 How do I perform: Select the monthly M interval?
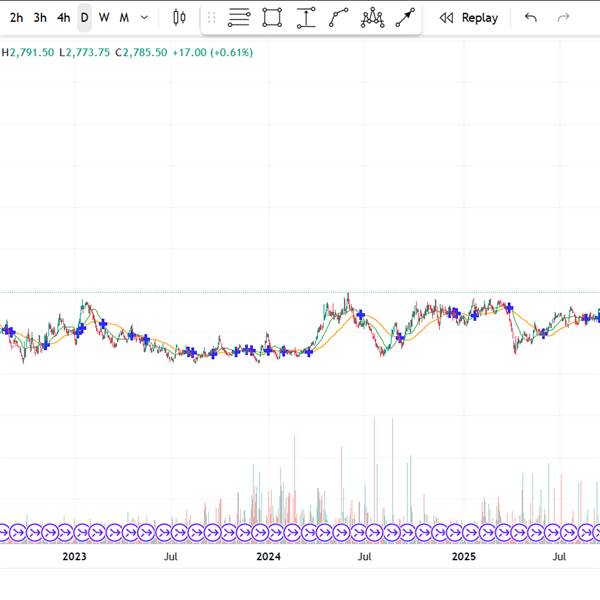[x=124, y=18]
